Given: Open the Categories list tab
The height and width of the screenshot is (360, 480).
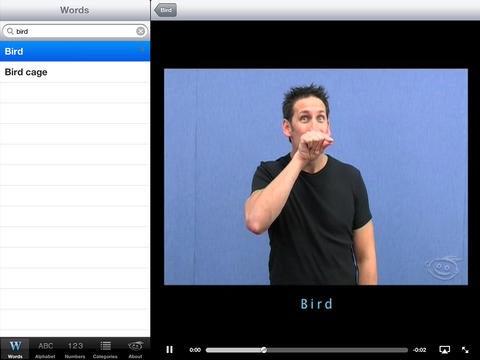Looking at the screenshot, I should [105, 349].
